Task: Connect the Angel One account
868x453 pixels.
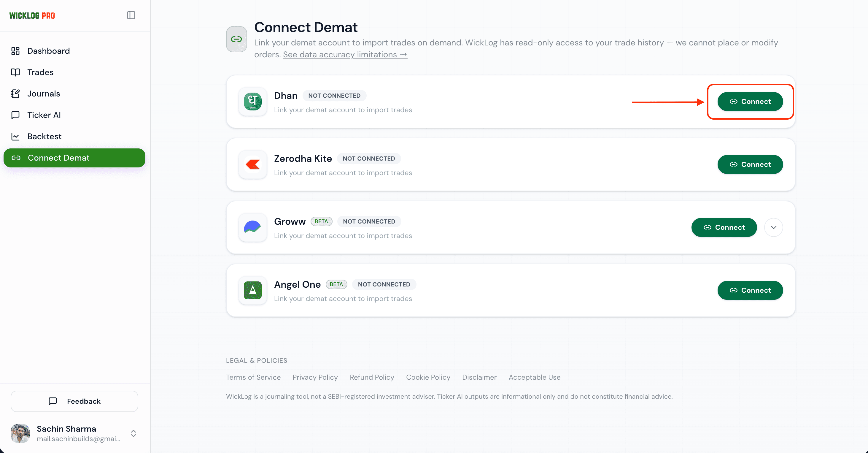Action: [750, 290]
